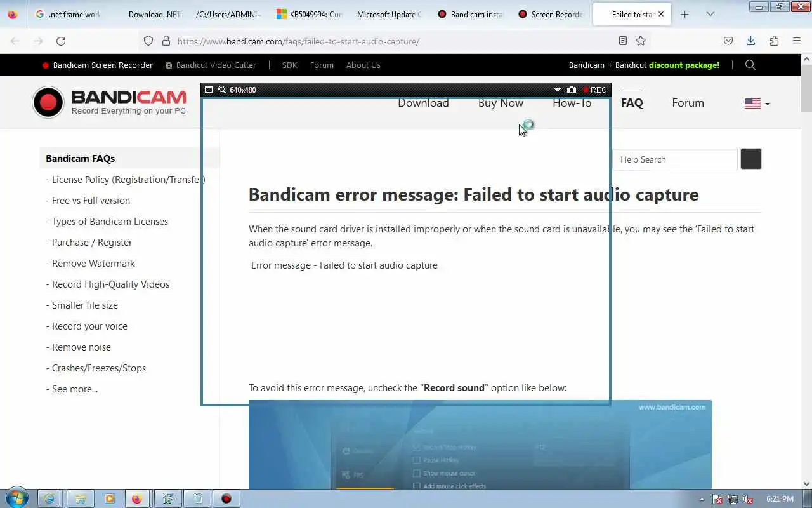Viewport: 812px width, 508px height.
Task: Switch to the Download .NET tab
Action: point(148,14)
